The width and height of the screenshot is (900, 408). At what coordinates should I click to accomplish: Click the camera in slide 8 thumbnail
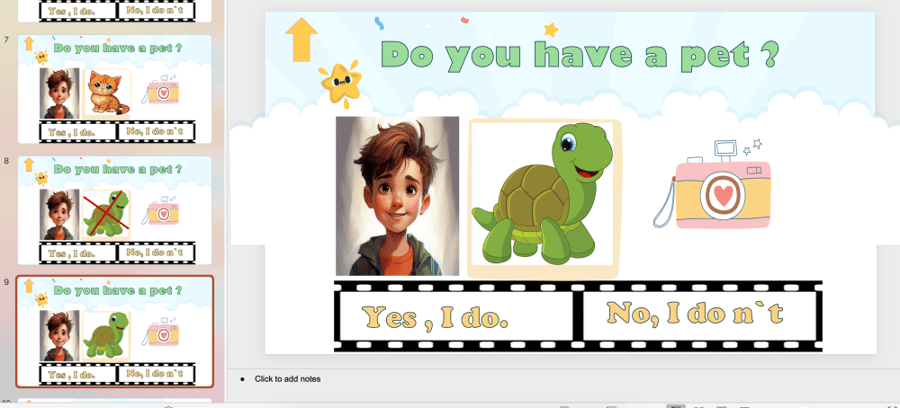pyautogui.click(x=160, y=211)
